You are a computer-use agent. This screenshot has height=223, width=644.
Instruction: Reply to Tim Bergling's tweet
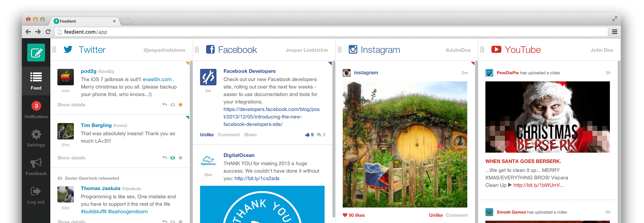(165, 158)
